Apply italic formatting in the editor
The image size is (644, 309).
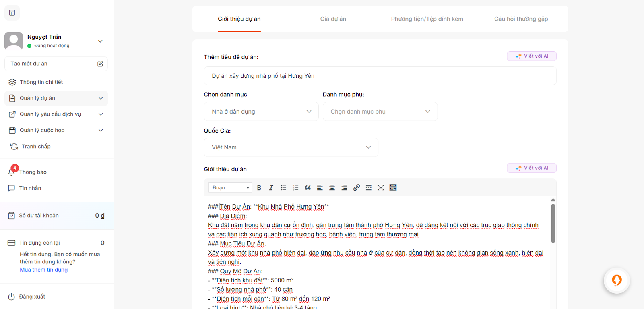[x=271, y=188]
